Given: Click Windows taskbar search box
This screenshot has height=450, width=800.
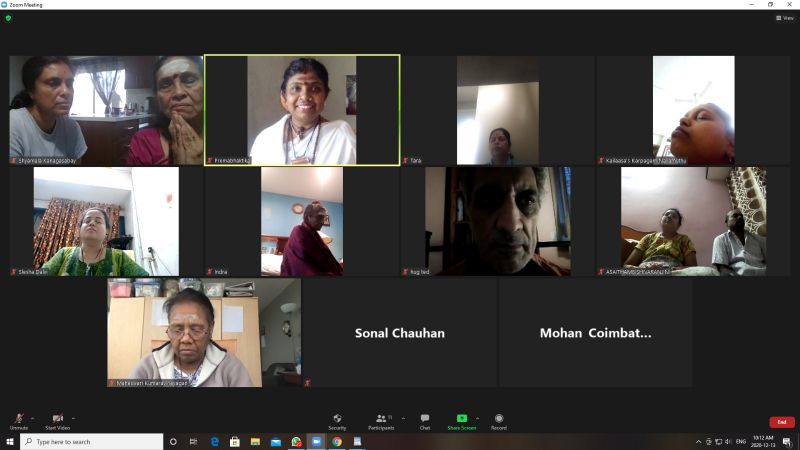Looking at the screenshot, I should 92,441.
